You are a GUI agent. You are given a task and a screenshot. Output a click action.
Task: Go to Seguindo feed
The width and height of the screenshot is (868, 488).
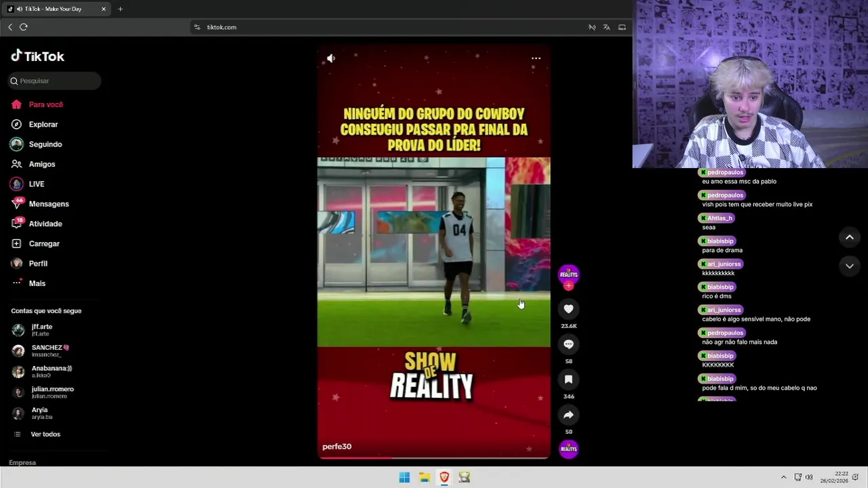coord(45,144)
